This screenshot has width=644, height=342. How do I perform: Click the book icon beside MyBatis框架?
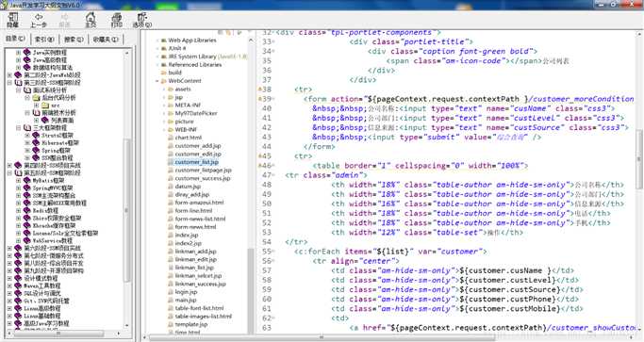pos(27,180)
